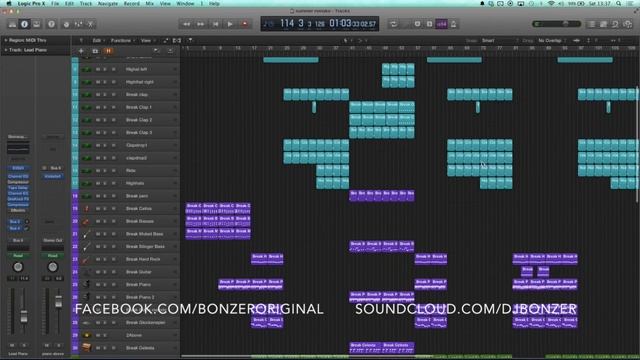Mute the Break clap track
Viewport: 640px width, 360px height.
pyautogui.click(x=98, y=95)
